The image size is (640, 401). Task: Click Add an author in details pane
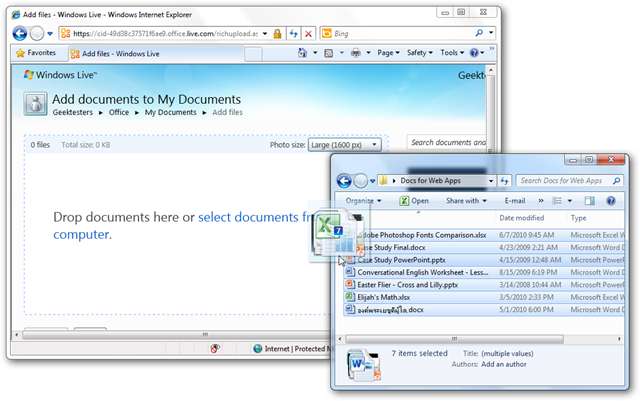pos(504,364)
